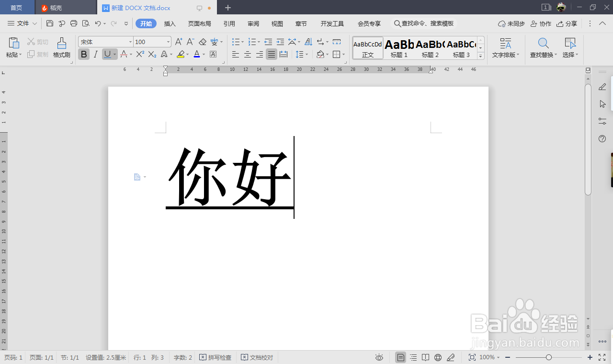This screenshot has height=364, width=613.
Task: Expand the numbered list dropdown
Action: (x=259, y=42)
